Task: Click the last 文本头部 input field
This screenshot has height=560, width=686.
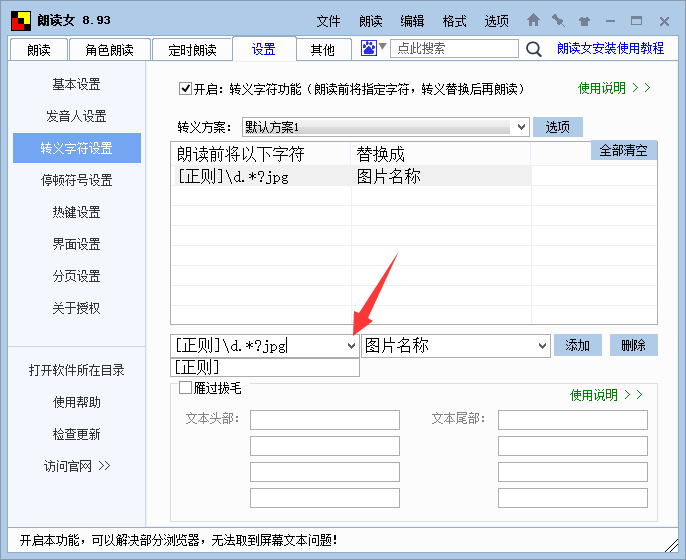Action: click(x=325, y=498)
